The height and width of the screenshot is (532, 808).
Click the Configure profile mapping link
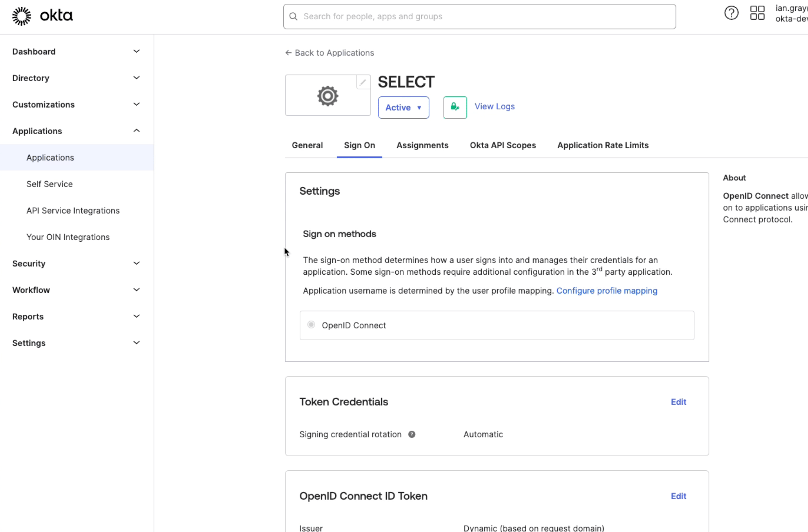pyautogui.click(x=607, y=291)
